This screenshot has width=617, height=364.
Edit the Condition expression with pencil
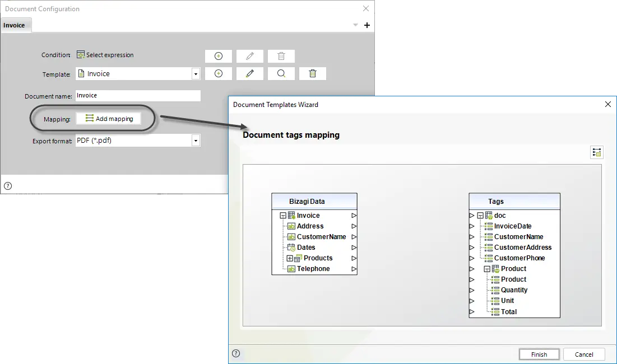[x=250, y=56]
